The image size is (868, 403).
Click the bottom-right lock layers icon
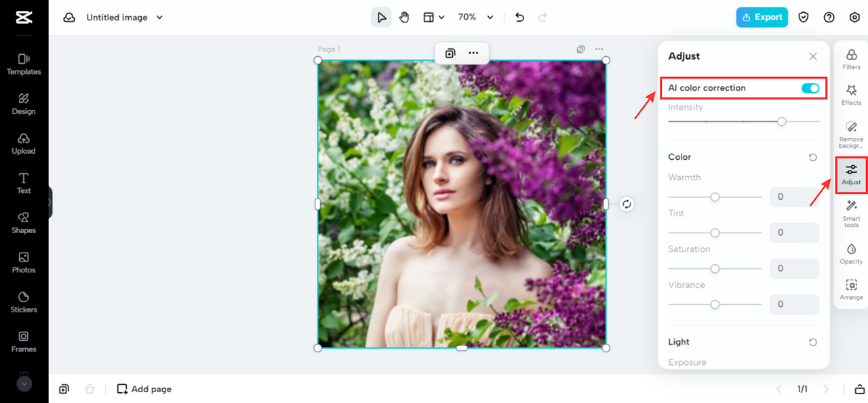(859, 389)
